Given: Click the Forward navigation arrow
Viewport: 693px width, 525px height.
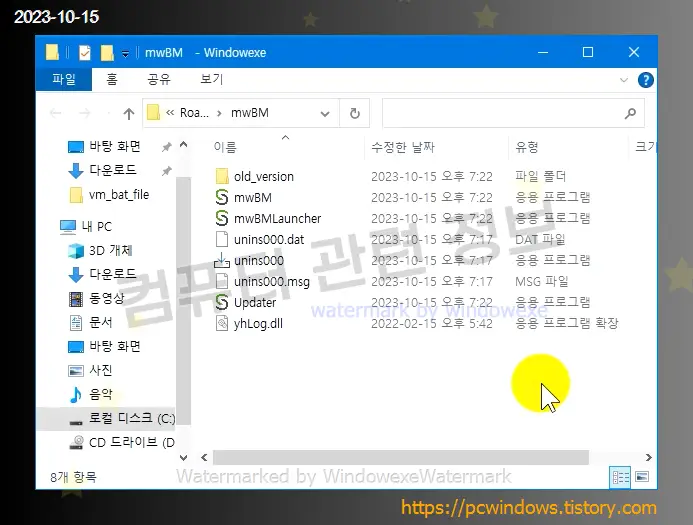Looking at the screenshot, I should pos(84,114).
